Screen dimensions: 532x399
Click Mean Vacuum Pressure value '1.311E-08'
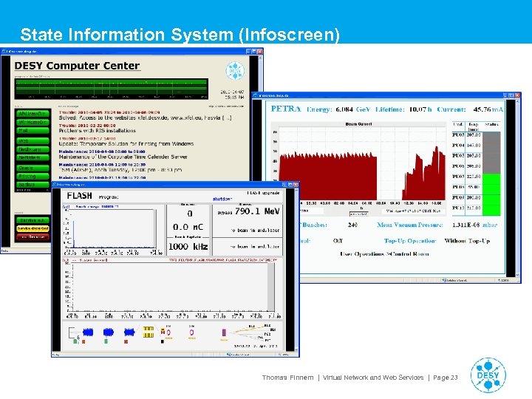[x=465, y=225]
